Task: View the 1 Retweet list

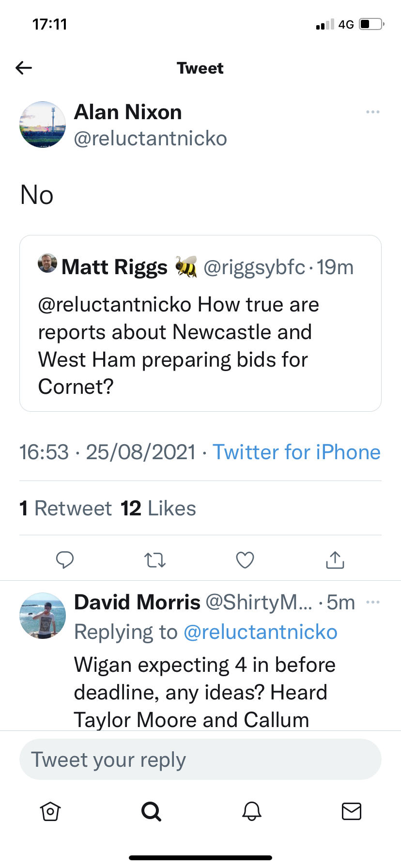Action: click(x=66, y=508)
